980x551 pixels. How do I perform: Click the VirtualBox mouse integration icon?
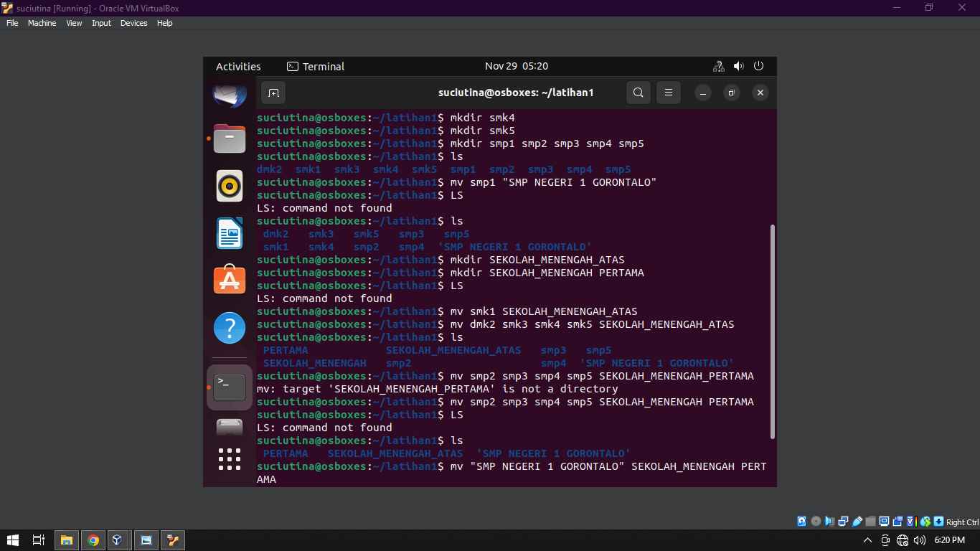pos(925,522)
